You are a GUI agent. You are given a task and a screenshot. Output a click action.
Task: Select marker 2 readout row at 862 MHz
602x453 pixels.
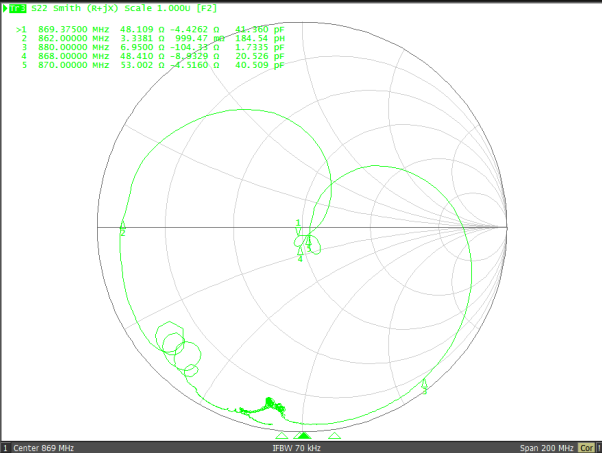pos(150,39)
